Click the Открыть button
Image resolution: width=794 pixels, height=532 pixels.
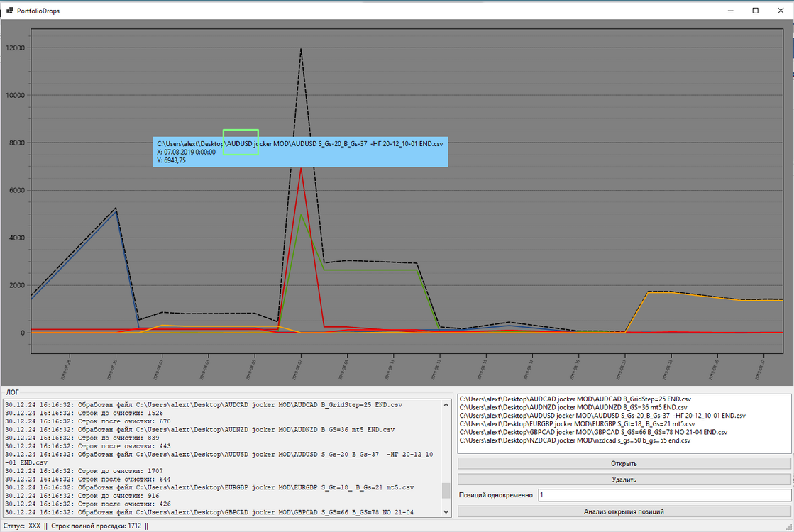(x=624, y=463)
